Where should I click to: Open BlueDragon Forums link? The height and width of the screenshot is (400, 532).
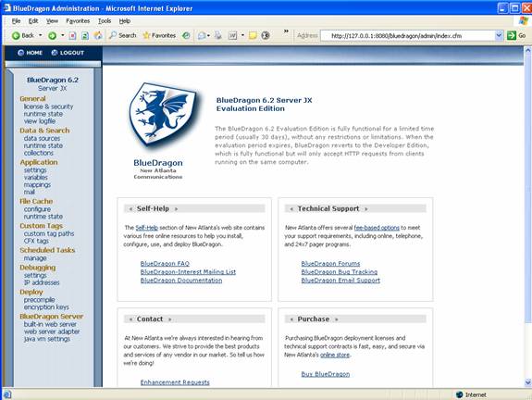point(330,264)
